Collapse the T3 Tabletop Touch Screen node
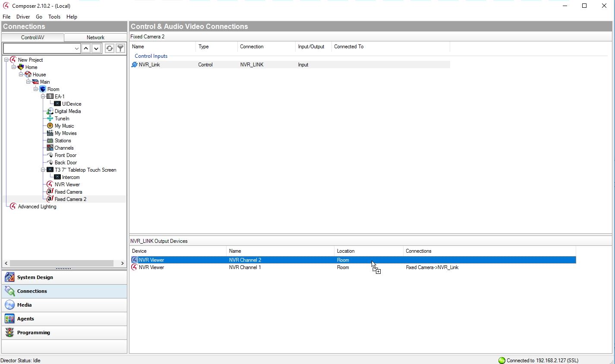 [43, 170]
